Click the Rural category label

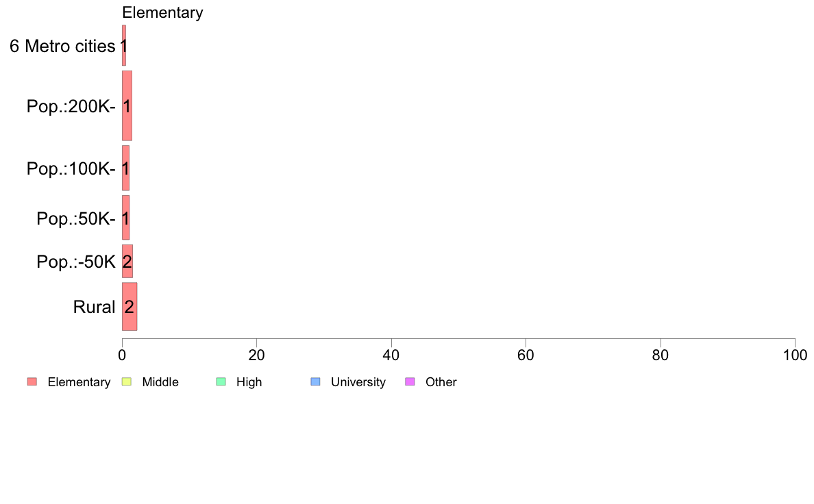click(x=94, y=307)
